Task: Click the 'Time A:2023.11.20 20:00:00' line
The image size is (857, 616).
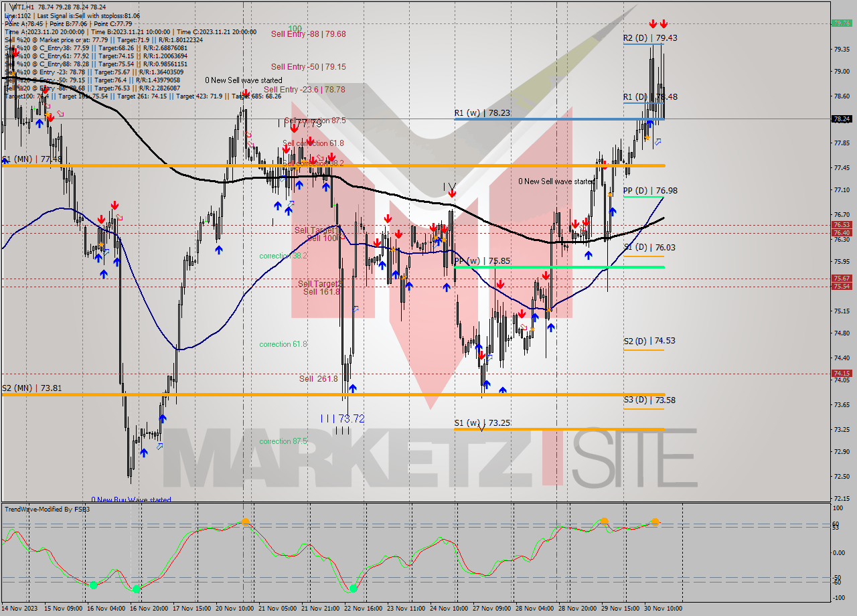Action: pyautogui.click(x=44, y=31)
